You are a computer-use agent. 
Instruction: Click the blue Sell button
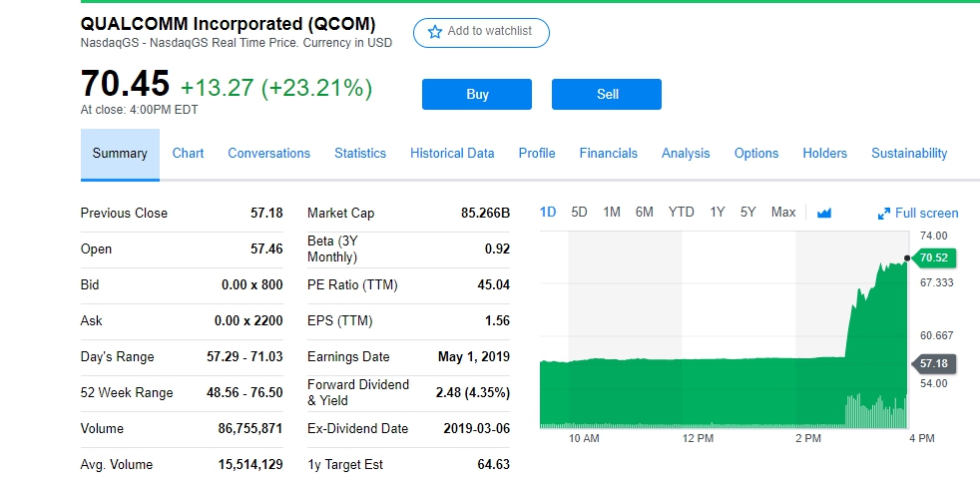pyautogui.click(x=606, y=95)
